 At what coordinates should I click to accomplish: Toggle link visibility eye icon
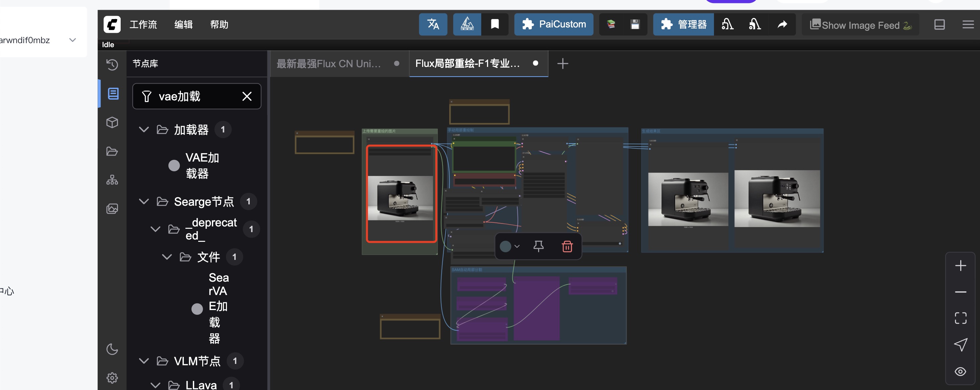[960, 371]
